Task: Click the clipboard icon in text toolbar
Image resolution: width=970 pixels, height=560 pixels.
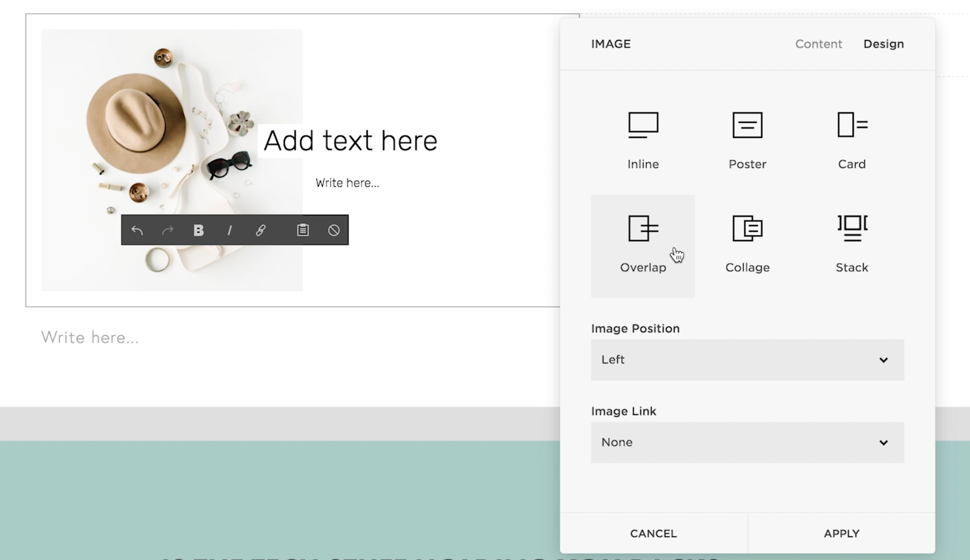Action: click(x=303, y=230)
